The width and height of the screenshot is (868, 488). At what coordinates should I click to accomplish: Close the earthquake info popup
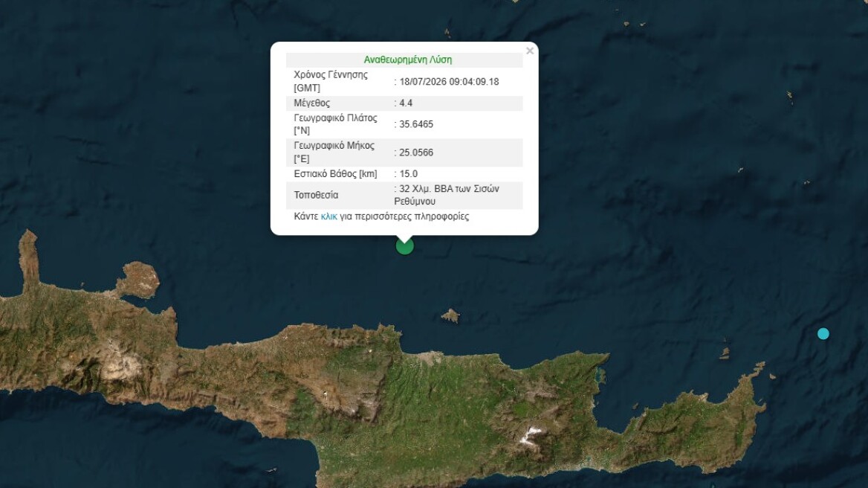(530, 51)
